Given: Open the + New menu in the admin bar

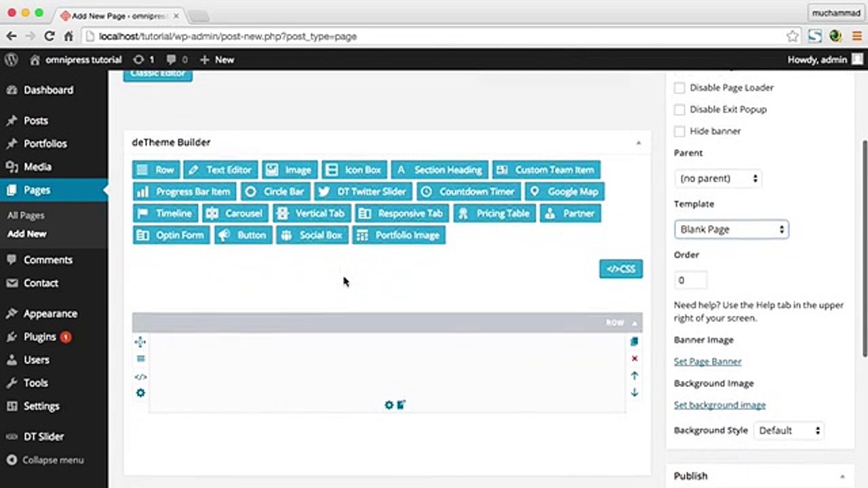Looking at the screenshot, I should [x=217, y=60].
